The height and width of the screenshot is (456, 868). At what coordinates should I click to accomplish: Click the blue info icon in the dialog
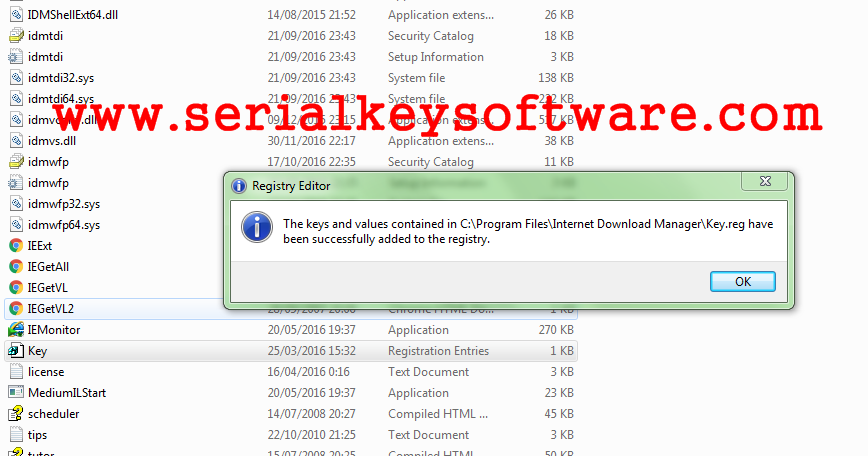point(257,227)
